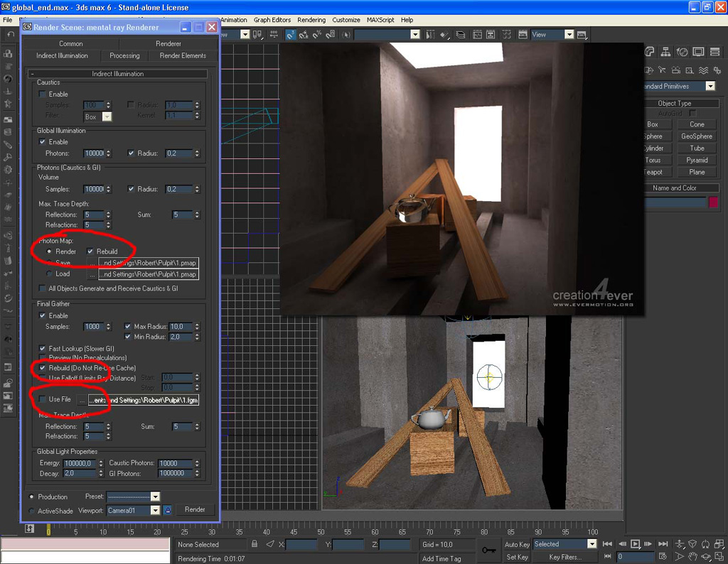Open the Motion command panel tab
The width and height of the screenshot is (728, 564).
(x=682, y=52)
